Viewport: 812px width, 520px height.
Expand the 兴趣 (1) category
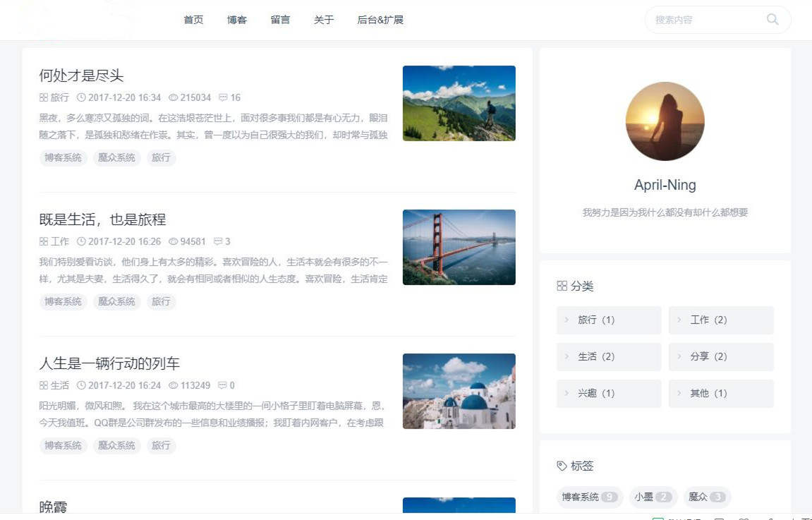609,394
